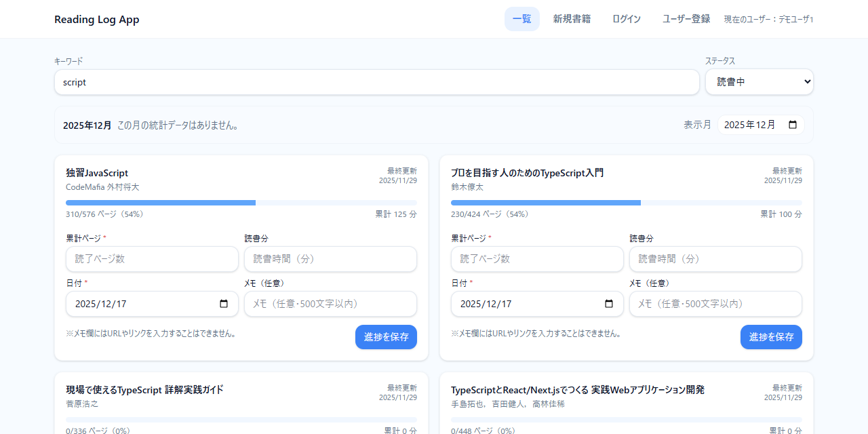Click the メモ field for 独習JavaScript
This screenshot has width=868, height=434.
(x=330, y=304)
